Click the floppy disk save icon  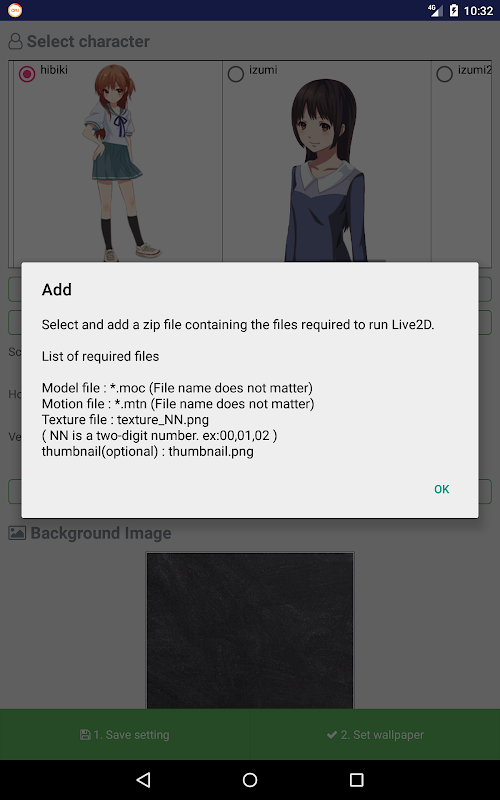click(85, 735)
